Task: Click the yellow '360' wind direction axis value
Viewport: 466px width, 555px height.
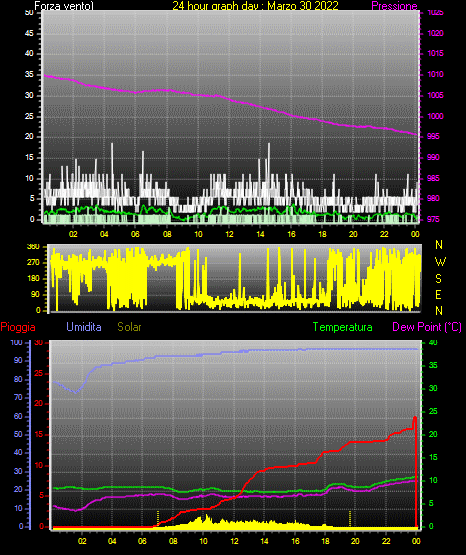Action: pos(33,247)
